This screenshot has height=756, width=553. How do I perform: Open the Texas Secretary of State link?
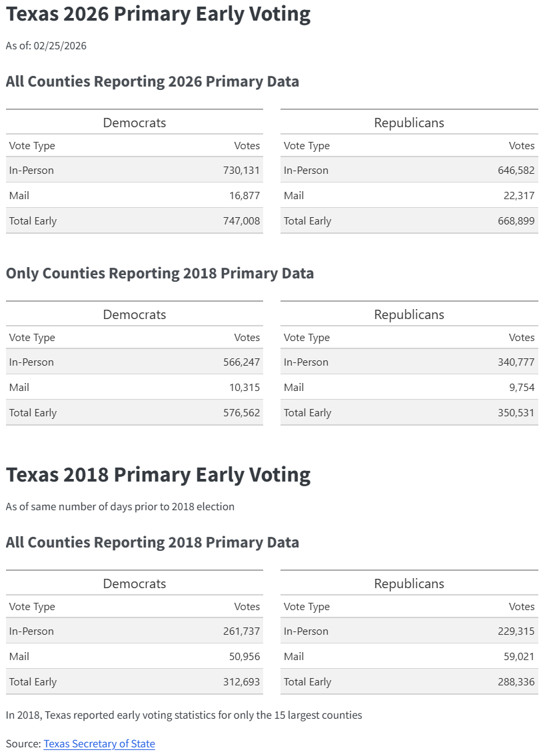point(99,743)
